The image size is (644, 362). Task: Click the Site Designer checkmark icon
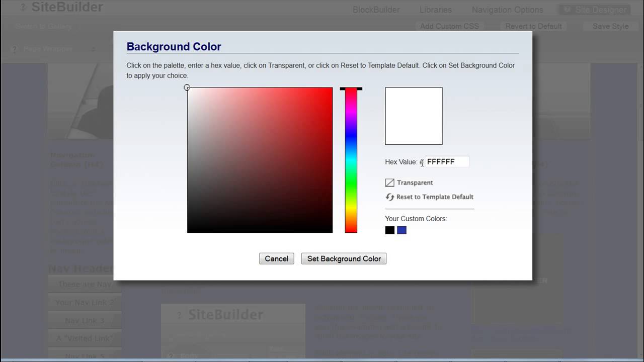point(567,10)
